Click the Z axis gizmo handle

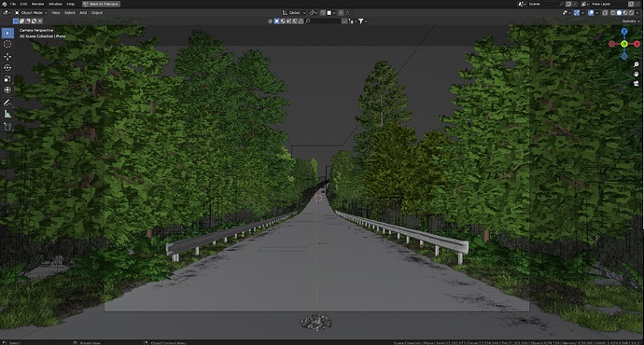click(624, 31)
